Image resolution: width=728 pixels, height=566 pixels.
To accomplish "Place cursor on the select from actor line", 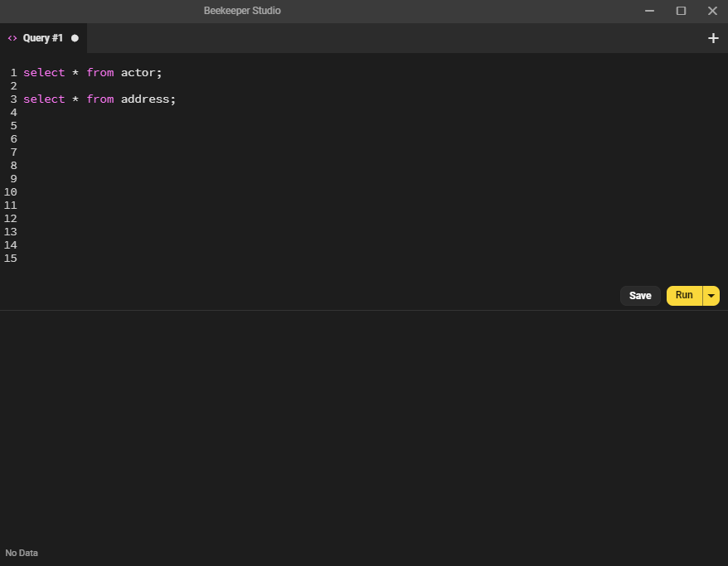I will (91, 72).
